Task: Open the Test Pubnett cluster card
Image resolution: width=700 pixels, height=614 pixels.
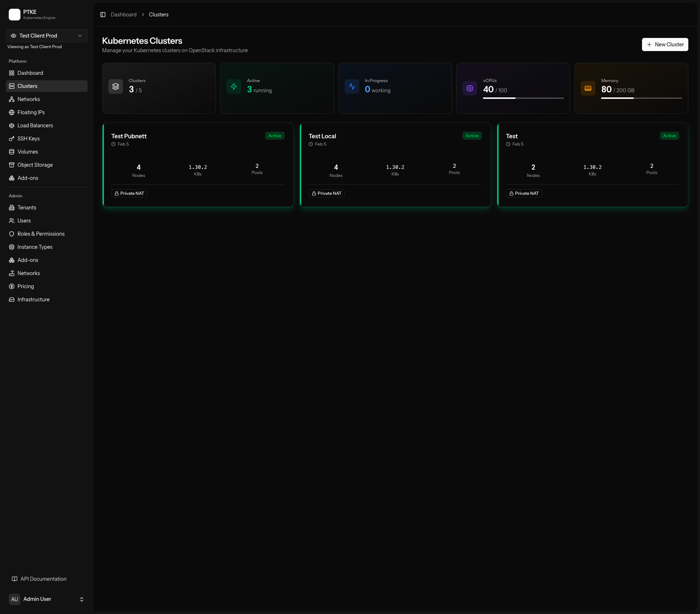Action: pyautogui.click(x=198, y=165)
